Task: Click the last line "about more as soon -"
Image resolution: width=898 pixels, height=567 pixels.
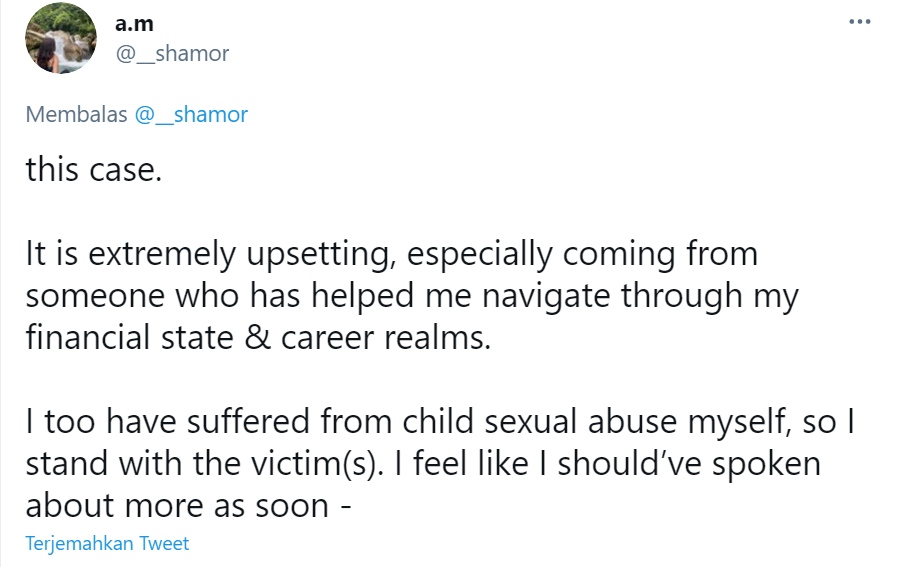Action: 188,505
